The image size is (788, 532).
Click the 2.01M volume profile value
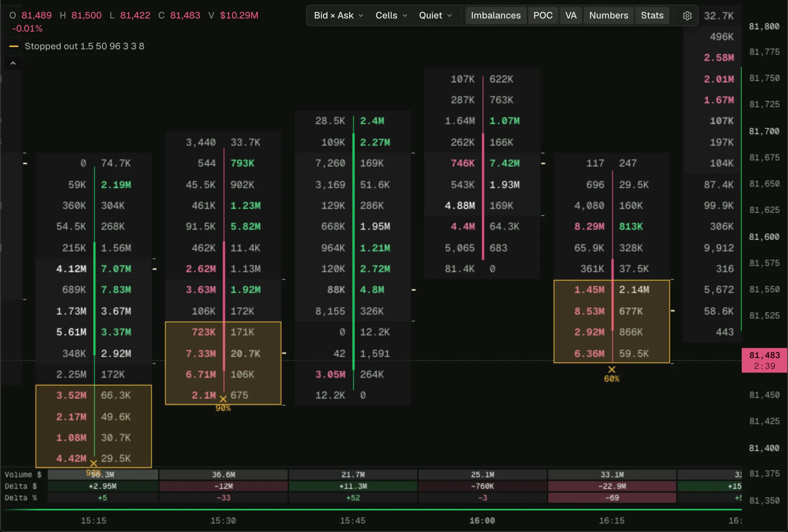[x=719, y=79]
